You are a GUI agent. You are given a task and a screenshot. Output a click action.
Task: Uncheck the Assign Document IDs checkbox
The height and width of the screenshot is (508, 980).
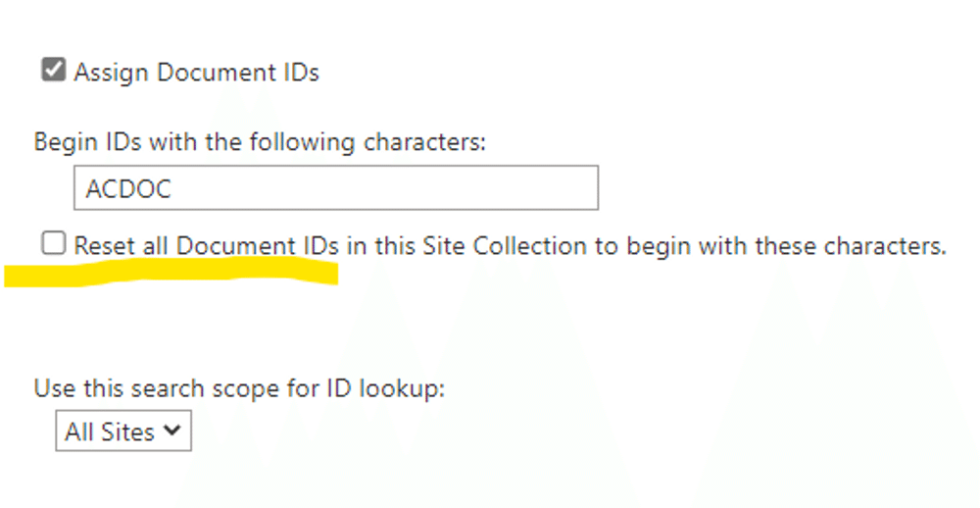pos(53,71)
